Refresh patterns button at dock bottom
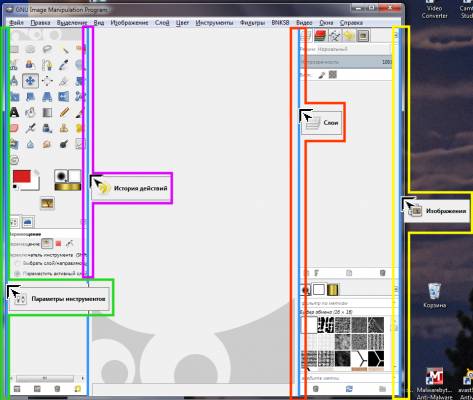 click(349, 389)
